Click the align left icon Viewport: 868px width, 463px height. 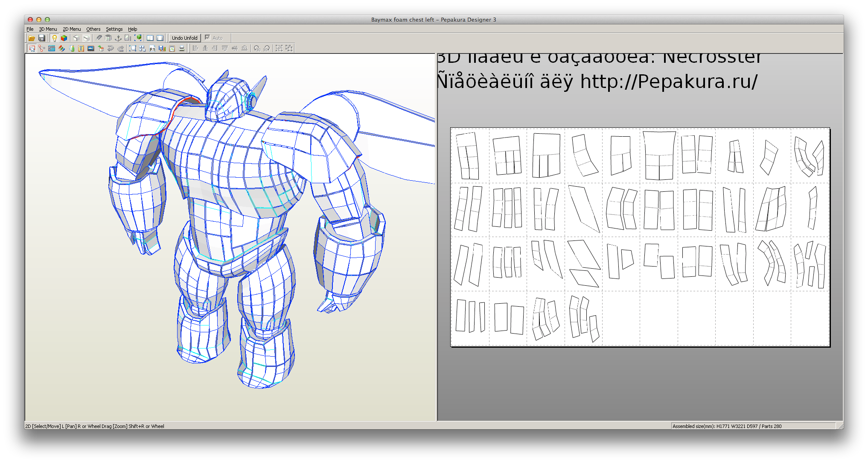click(195, 48)
